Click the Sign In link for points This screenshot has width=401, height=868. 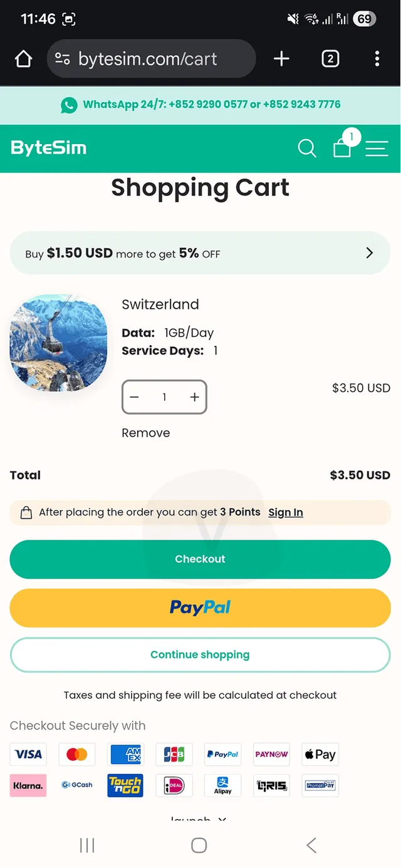(x=285, y=512)
